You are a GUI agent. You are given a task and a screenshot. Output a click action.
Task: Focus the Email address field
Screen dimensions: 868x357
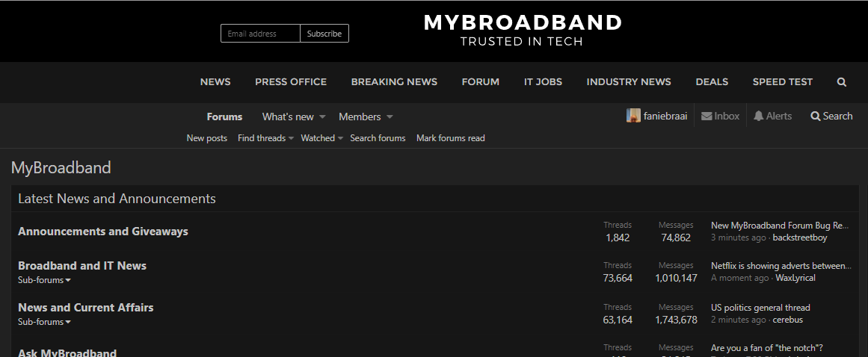point(260,33)
